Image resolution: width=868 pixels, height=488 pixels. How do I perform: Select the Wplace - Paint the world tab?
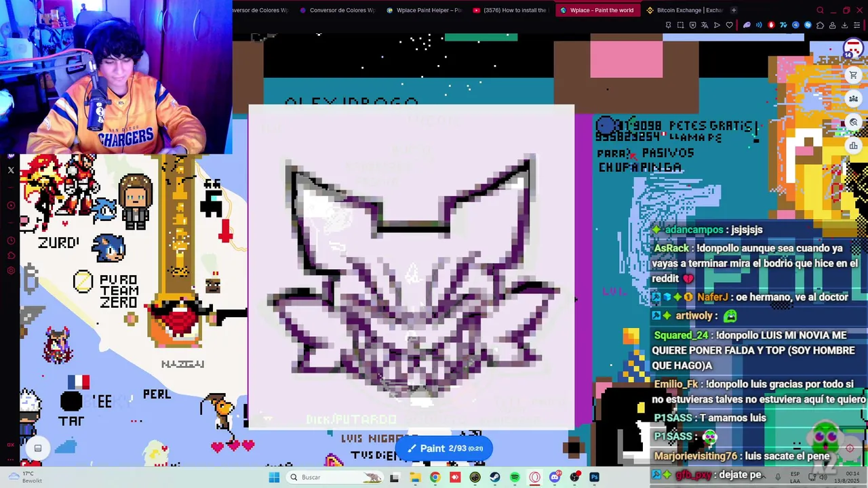(x=597, y=10)
